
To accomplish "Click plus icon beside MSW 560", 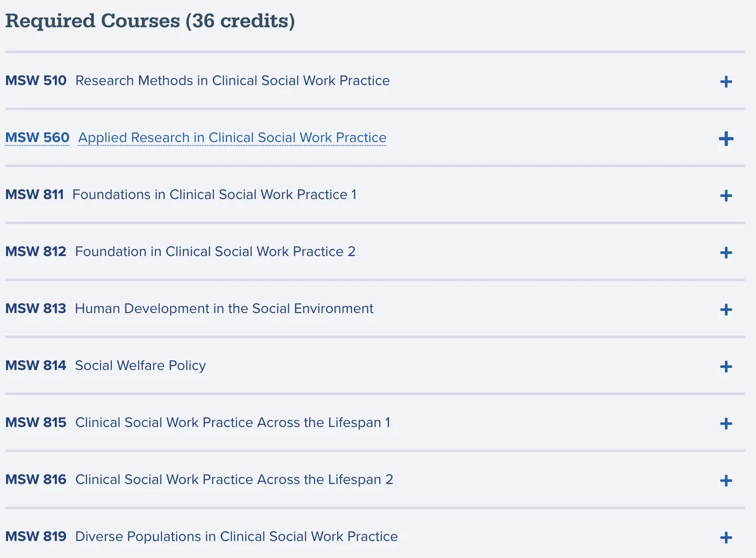I will (x=726, y=139).
